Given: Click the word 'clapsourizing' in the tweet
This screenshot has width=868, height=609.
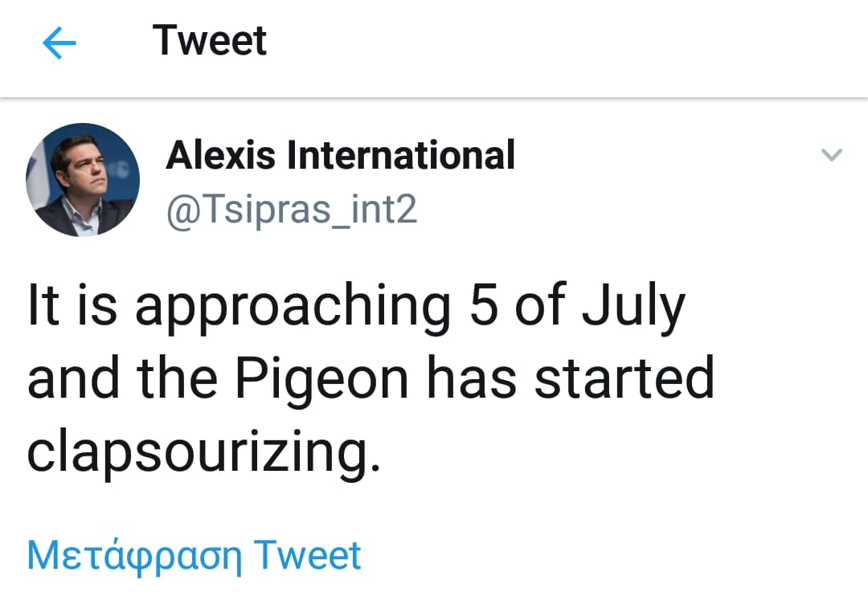Looking at the screenshot, I should tap(202, 455).
